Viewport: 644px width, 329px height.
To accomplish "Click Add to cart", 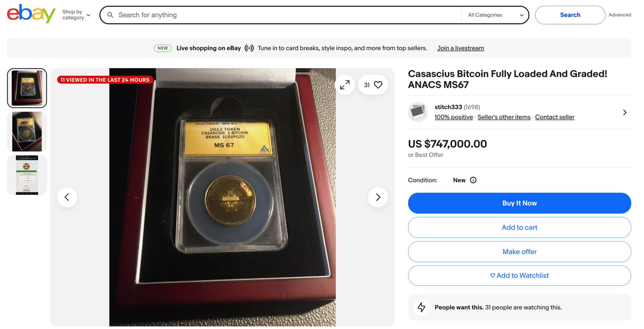I will tap(520, 227).
